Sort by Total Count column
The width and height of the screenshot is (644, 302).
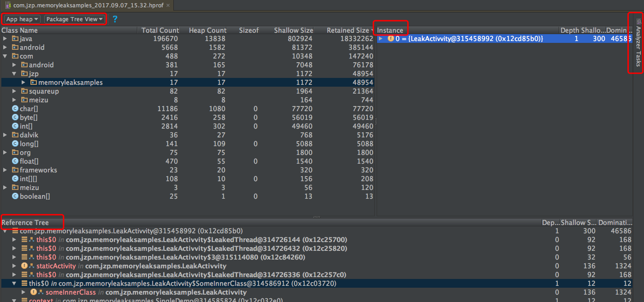160,30
